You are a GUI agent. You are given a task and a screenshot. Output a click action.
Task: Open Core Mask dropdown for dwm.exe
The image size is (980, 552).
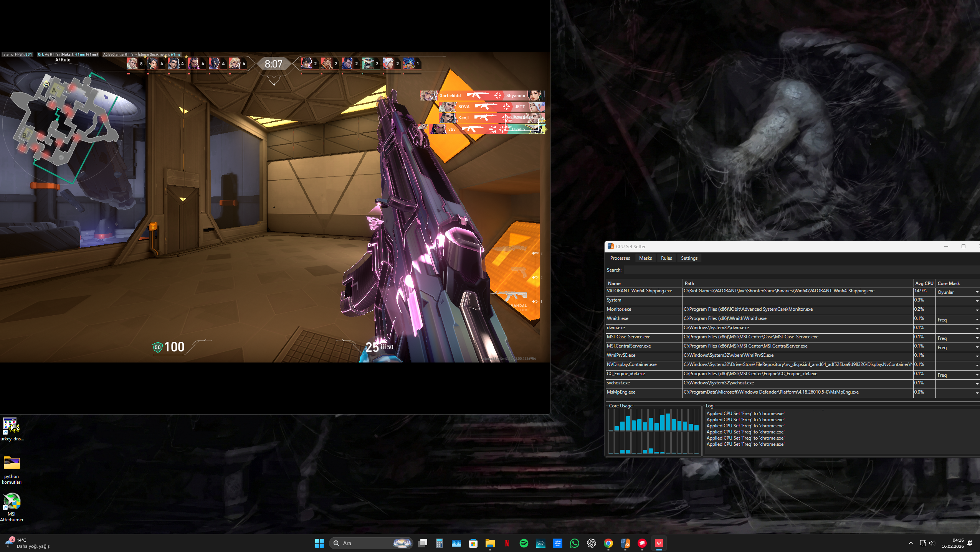coord(977,329)
